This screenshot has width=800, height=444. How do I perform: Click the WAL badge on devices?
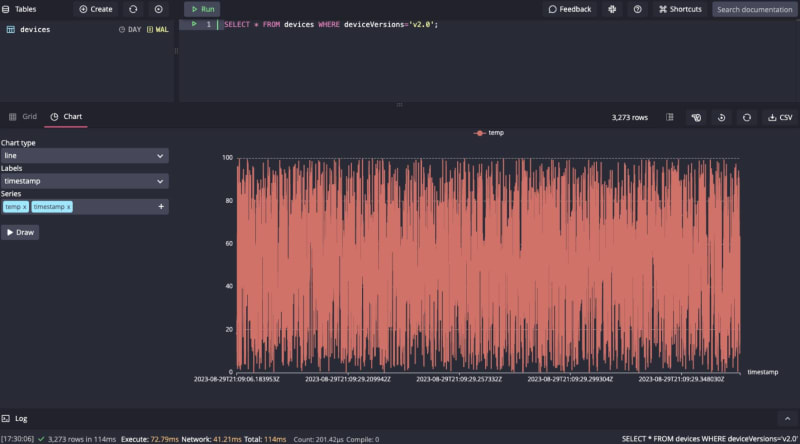(x=158, y=30)
